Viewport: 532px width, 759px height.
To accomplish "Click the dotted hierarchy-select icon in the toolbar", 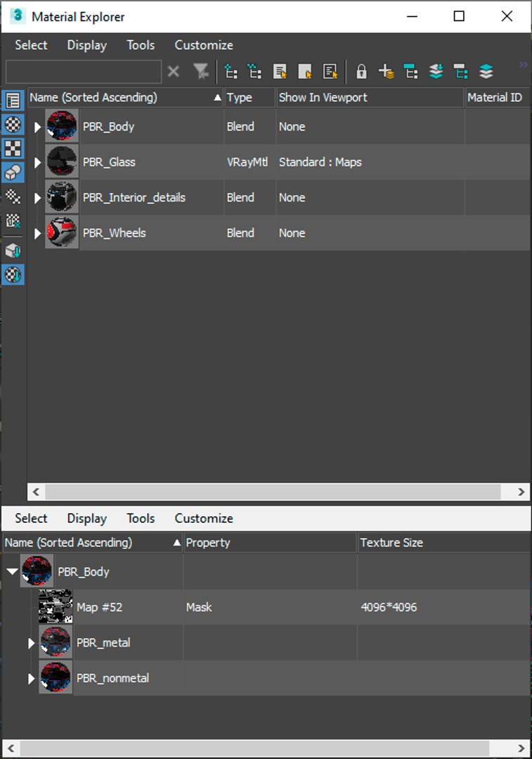I will pos(254,72).
